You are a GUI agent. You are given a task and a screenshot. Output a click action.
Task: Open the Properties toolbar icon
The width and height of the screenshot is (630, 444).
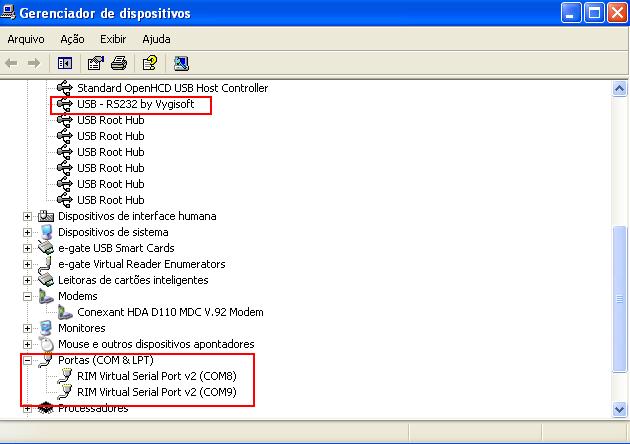click(x=96, y=63)
